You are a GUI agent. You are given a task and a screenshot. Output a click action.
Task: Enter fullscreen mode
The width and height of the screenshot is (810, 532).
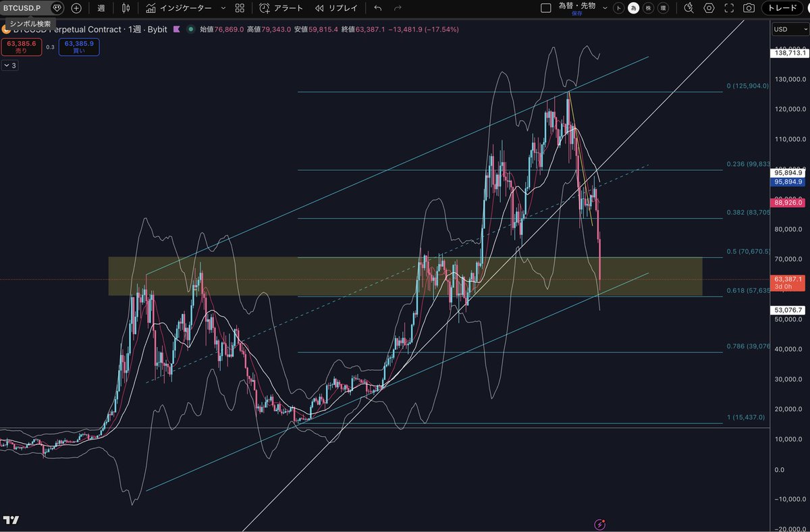(728, 8)
